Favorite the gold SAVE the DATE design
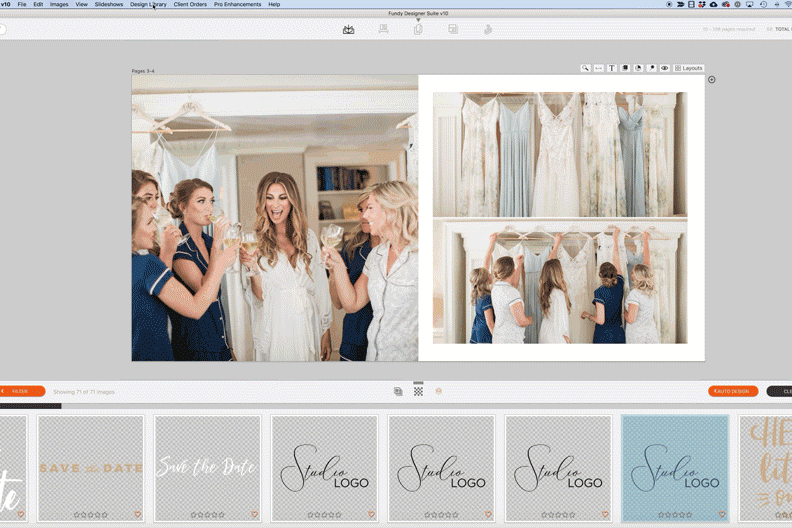The image size is (792, 528). 137,514
